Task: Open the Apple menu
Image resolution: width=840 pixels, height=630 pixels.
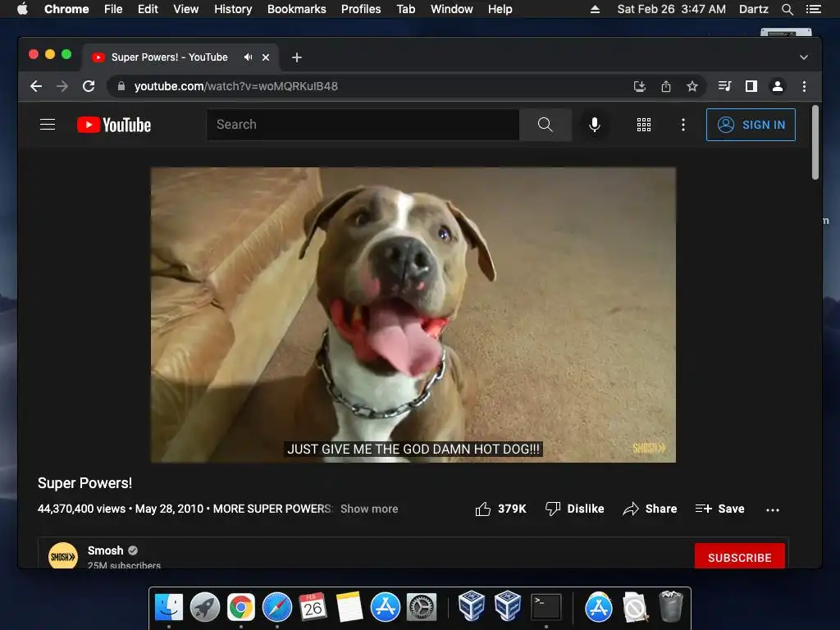Action: point(22,8)
